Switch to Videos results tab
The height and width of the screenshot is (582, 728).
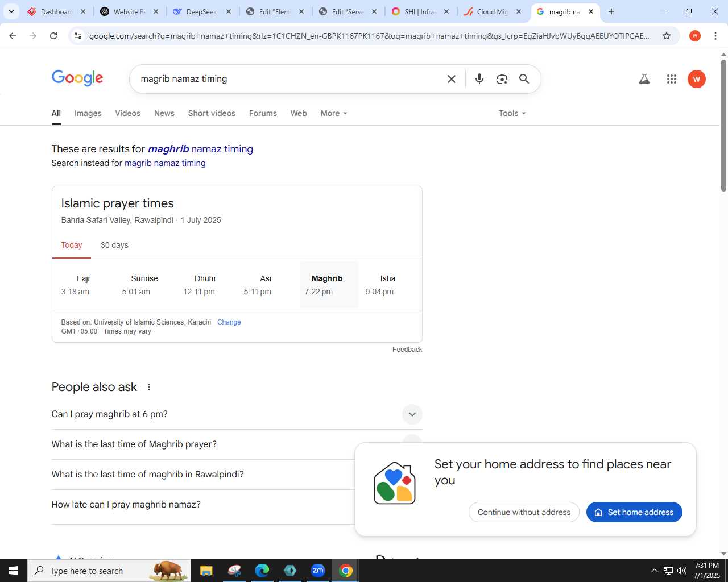tap(128, 113)
